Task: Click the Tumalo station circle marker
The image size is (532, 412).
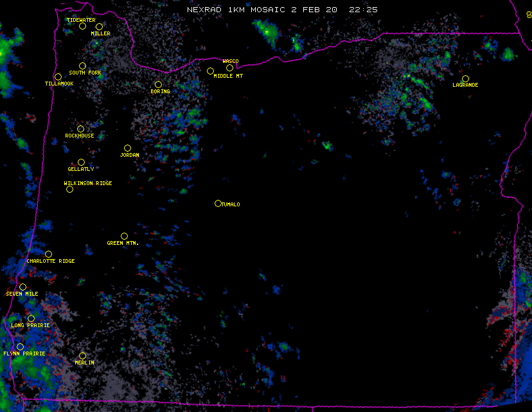Action: coord(218,204)
